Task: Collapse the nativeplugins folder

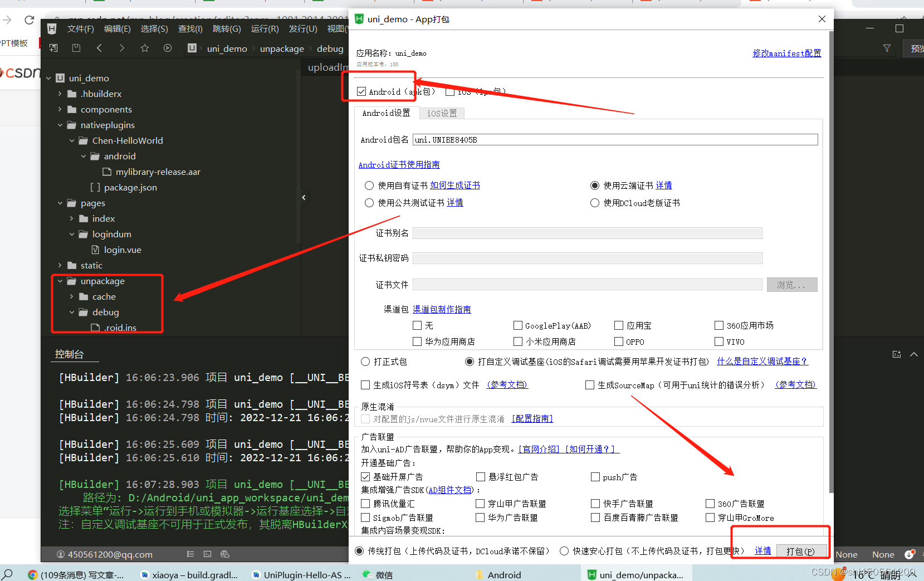Action: pos(61,125)
